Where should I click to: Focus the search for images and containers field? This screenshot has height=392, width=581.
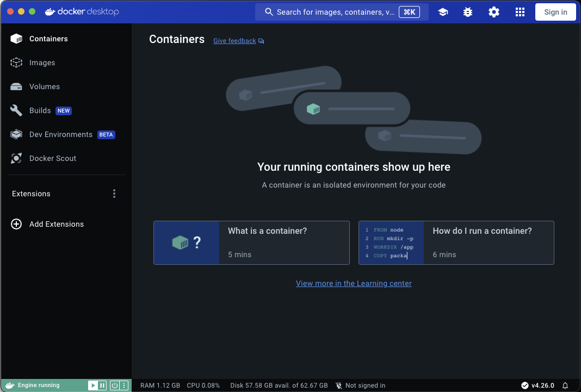[342, 12]
